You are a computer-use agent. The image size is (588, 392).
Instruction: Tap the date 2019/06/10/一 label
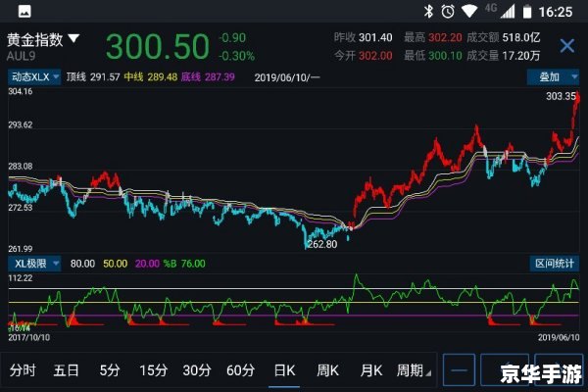(287, 77)
